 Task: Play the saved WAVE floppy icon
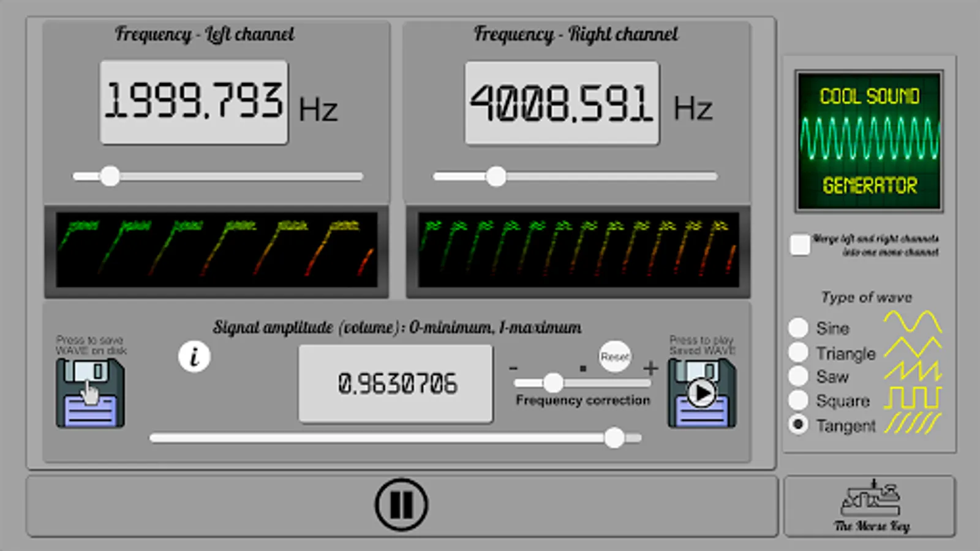pyautogui.click(x=702, y=392)
